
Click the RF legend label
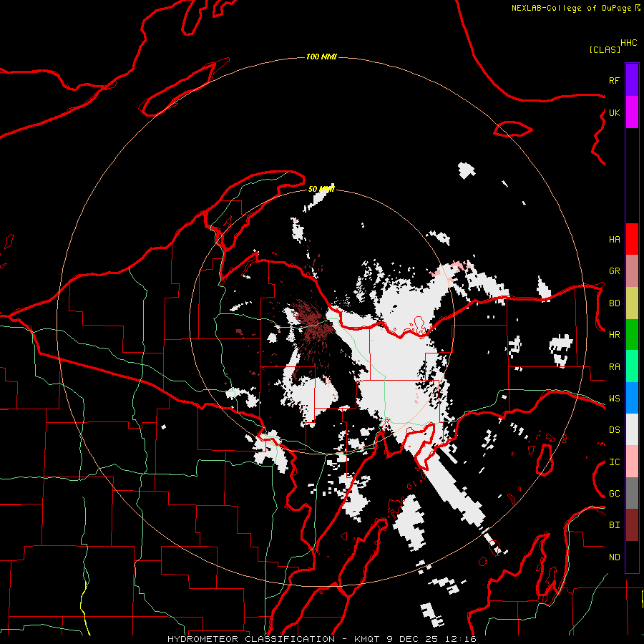(x=614, y=80)
